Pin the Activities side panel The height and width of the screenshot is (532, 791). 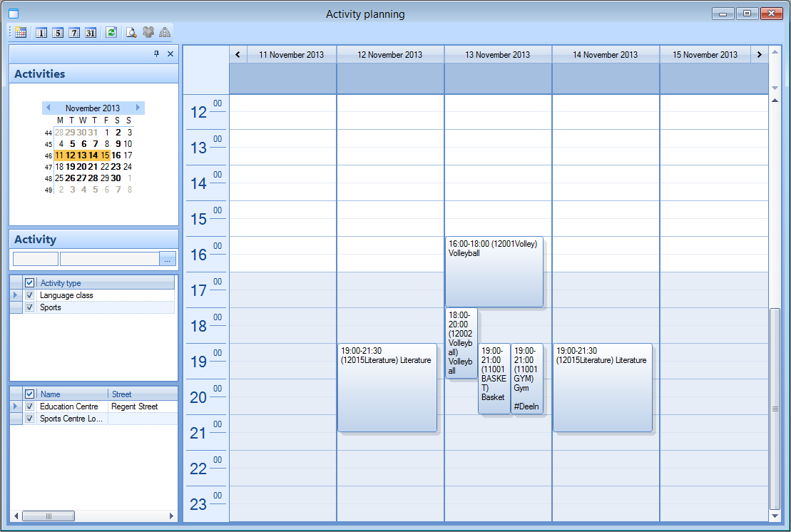point(157,54)
